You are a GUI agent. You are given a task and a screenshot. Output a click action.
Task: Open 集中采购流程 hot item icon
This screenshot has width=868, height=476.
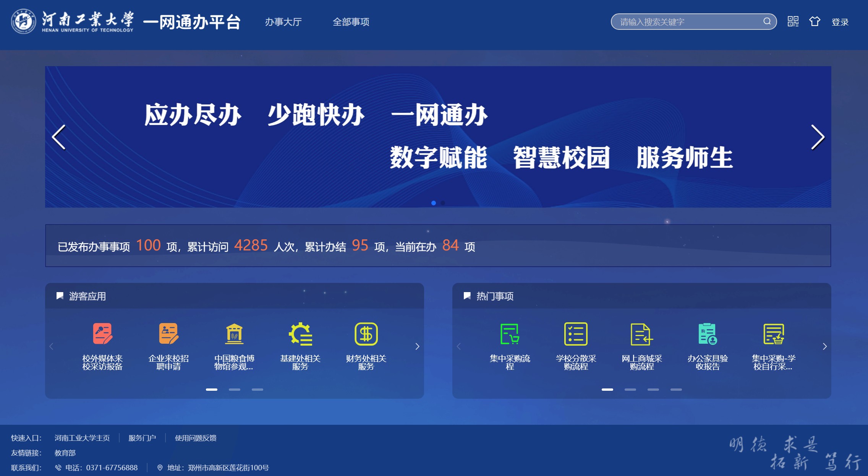510,334
